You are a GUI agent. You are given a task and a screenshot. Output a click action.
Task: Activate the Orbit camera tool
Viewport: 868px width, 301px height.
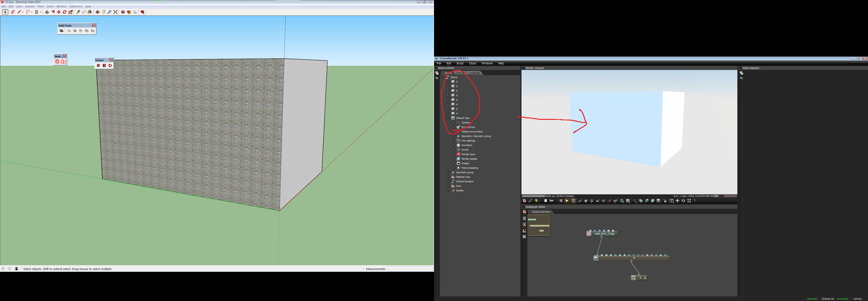click(x=97, y=12)
